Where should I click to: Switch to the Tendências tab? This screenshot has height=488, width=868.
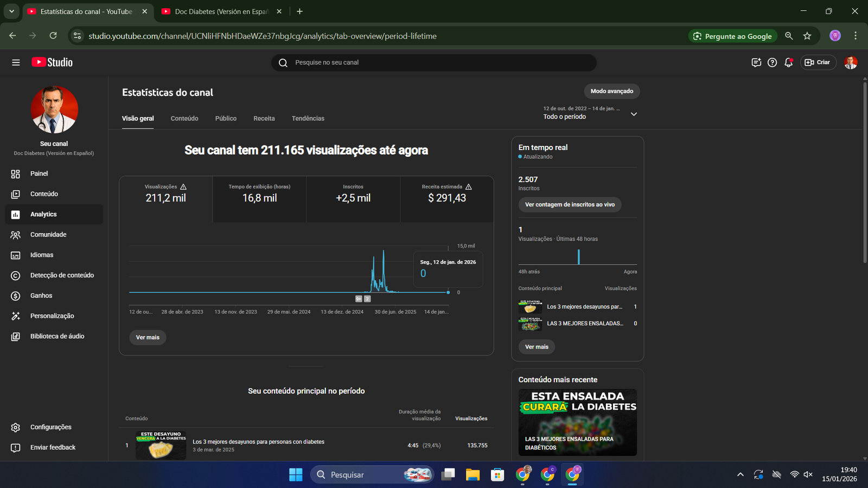(308, 118)
